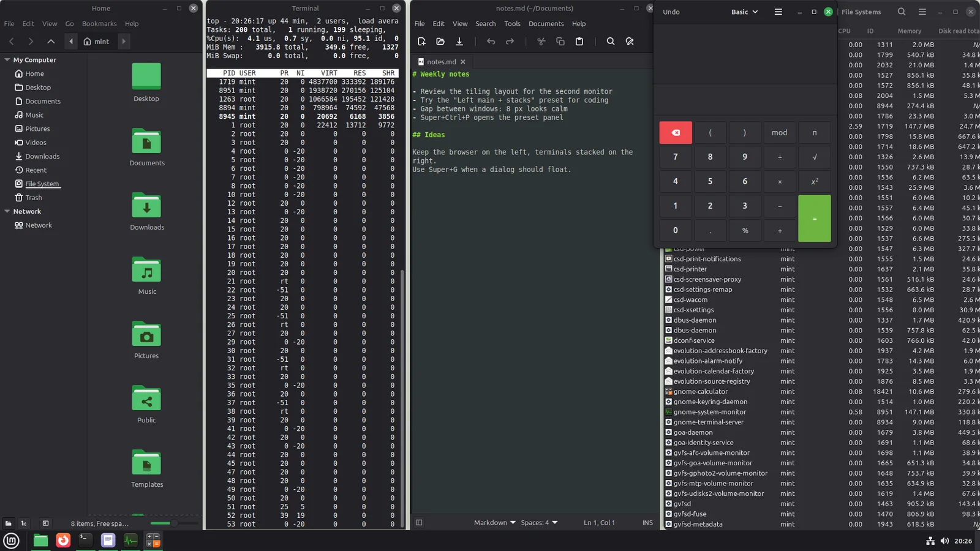Click the cut scissors icon in text editor

coord(541,42)
